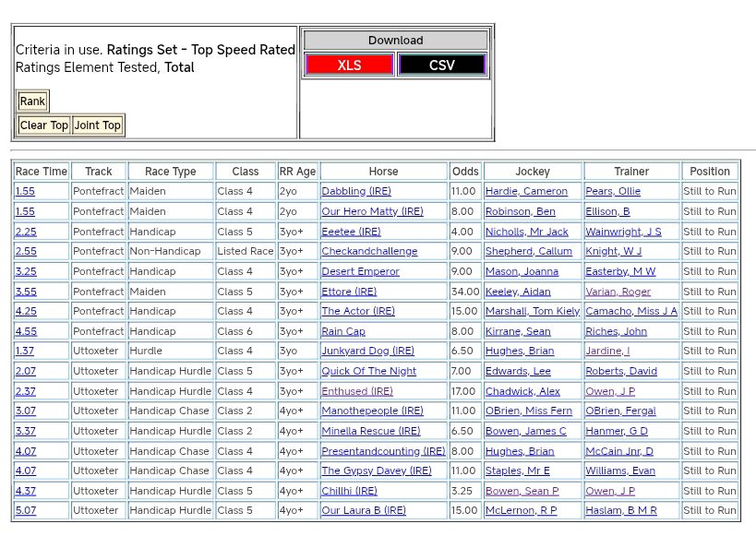This screenshot has height=548, width=756.
Task: View jockey Robinson, Ben details
Action: point(520,212)
